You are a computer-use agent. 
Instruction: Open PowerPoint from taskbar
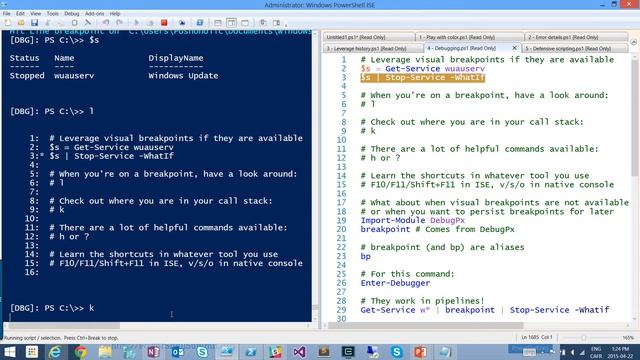(x=420, y=352)
